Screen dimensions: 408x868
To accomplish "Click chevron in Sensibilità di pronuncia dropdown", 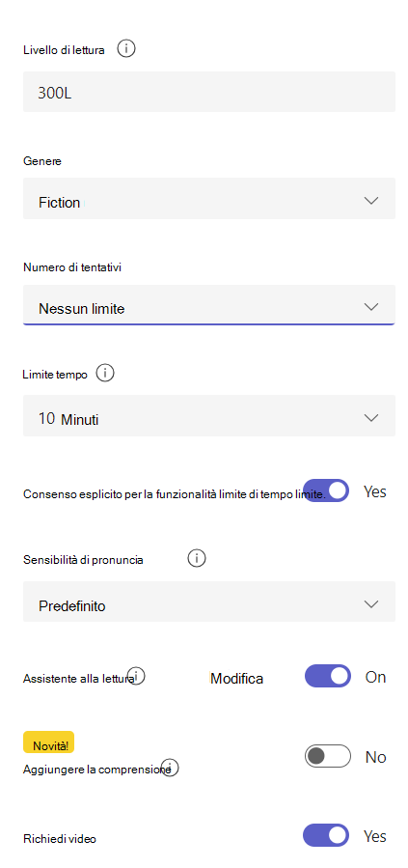I will pyautogui.click(x=371, y=603).
